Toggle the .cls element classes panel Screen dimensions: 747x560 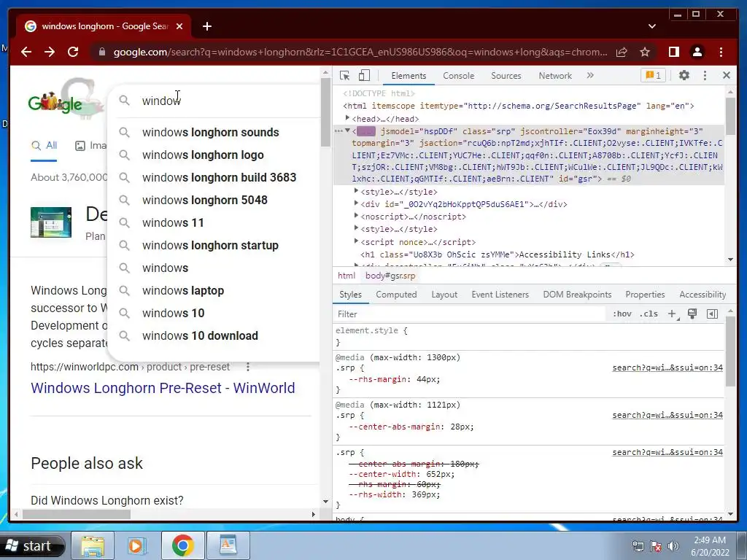649,314
